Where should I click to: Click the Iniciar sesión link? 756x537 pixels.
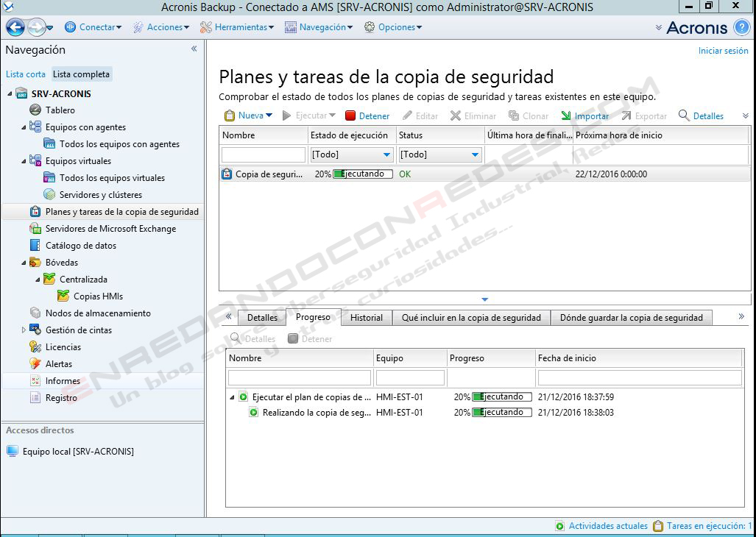pos(723,51)
